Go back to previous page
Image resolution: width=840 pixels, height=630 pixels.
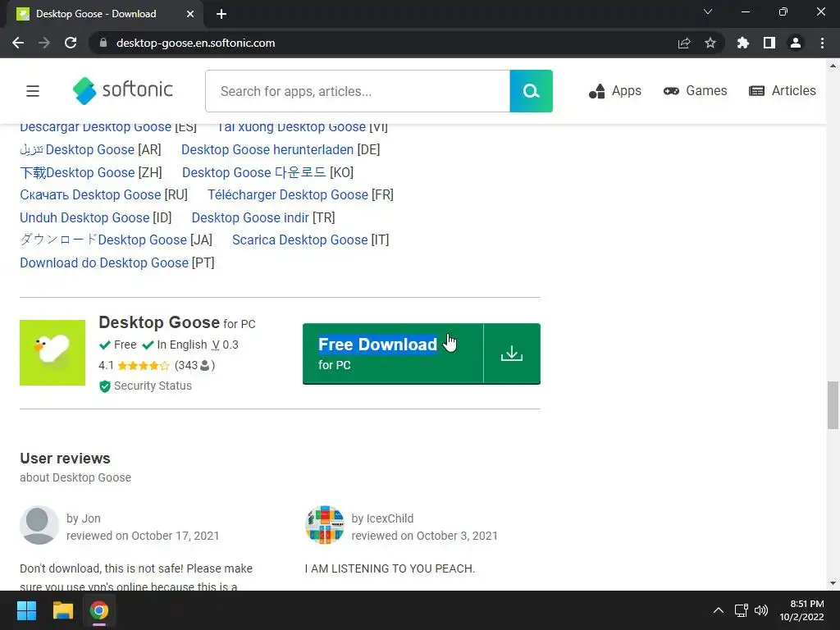(18, 43)
